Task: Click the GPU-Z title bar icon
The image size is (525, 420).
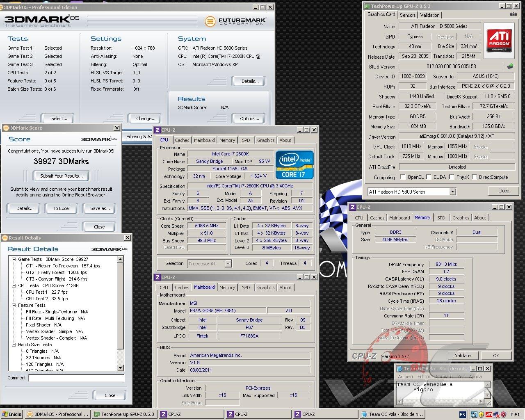Action: [366, 6]
